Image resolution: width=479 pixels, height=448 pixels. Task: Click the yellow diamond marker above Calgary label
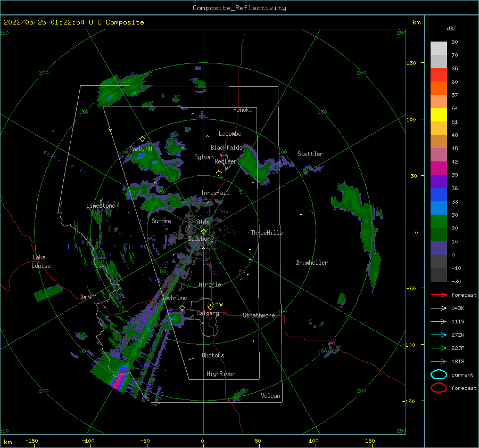(x=210, y=307)
